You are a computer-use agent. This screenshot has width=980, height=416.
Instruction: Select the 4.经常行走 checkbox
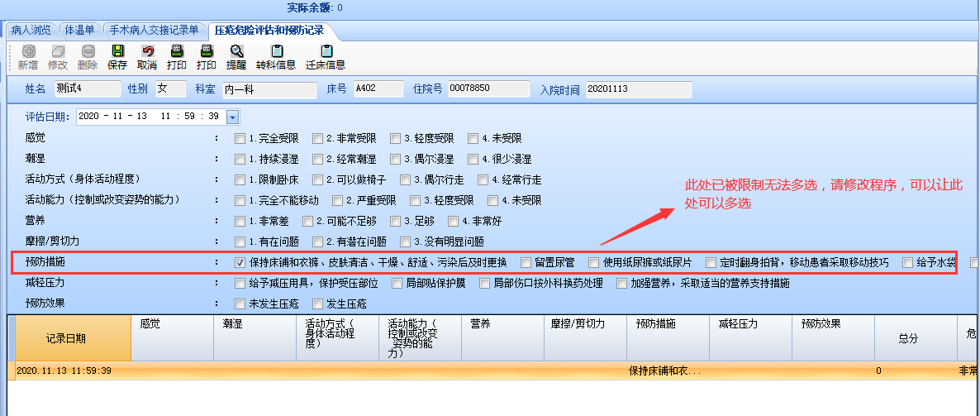pyautogui.click(x=483, y=179)
